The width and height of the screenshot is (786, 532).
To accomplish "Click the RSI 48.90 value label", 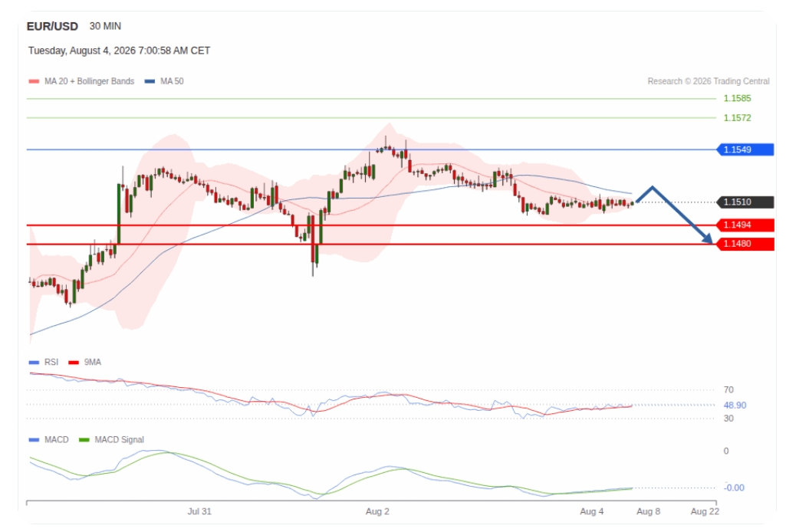I will (x=735, y=406).
